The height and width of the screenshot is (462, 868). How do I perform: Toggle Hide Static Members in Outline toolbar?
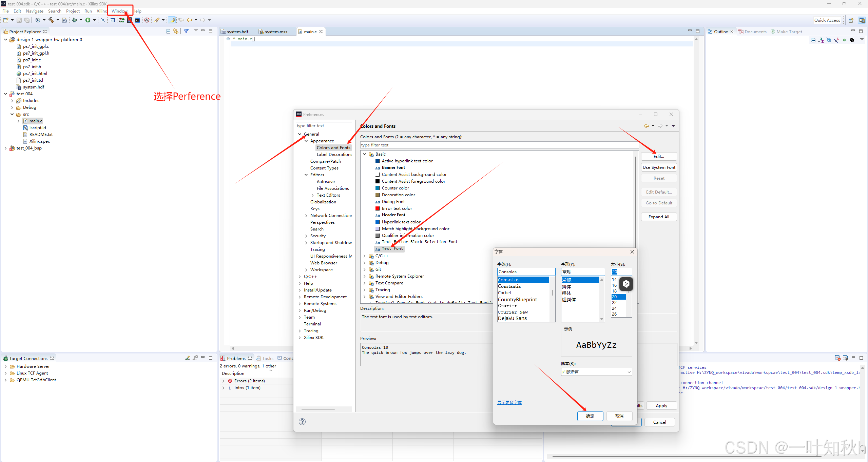coord(836,40)
